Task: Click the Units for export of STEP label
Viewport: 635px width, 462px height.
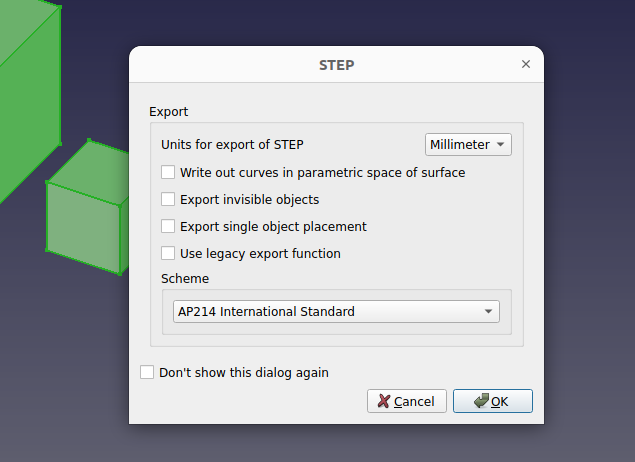Action: tap(232, 145)
